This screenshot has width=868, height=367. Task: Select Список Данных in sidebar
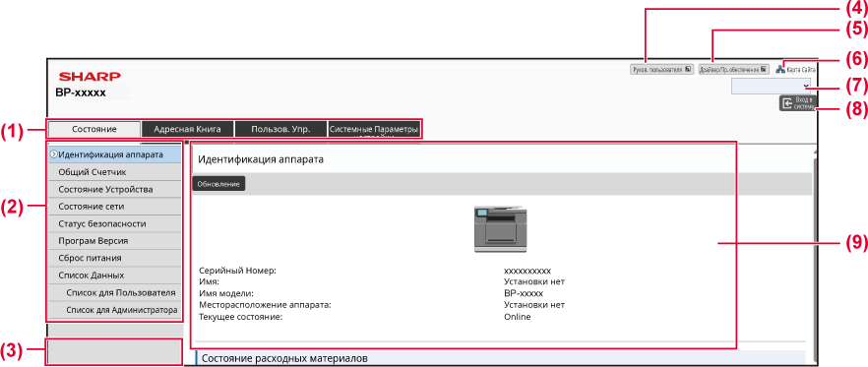pyautogui.click(x=114, y=275)
